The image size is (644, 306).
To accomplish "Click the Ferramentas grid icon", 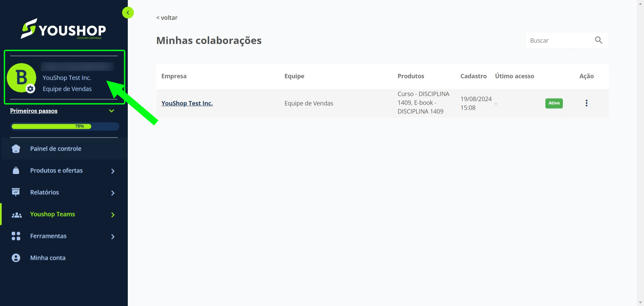I will (x=16, y=236).
